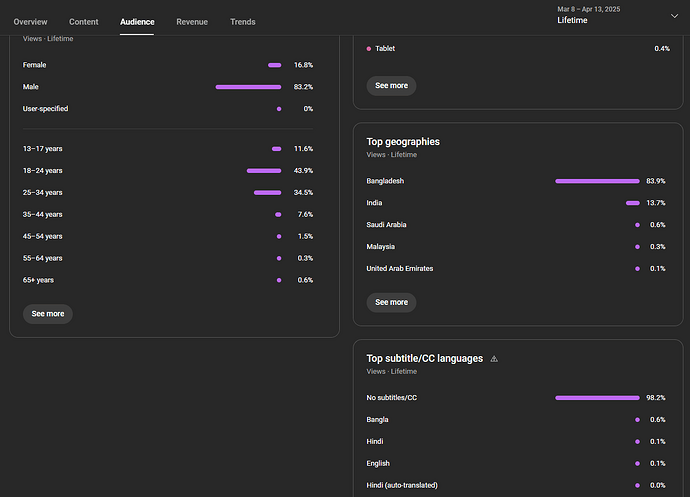Select the 18–24 years label
This screenshot has width=690, height=497.
[x=42, y=171]
